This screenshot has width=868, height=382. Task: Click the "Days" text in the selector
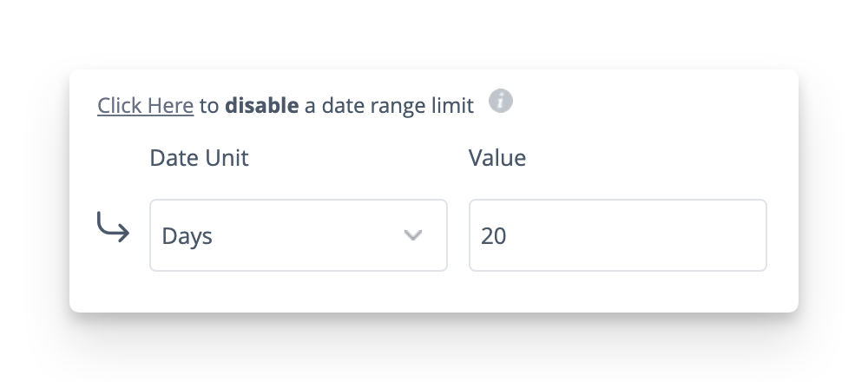[x=187, y=236]
